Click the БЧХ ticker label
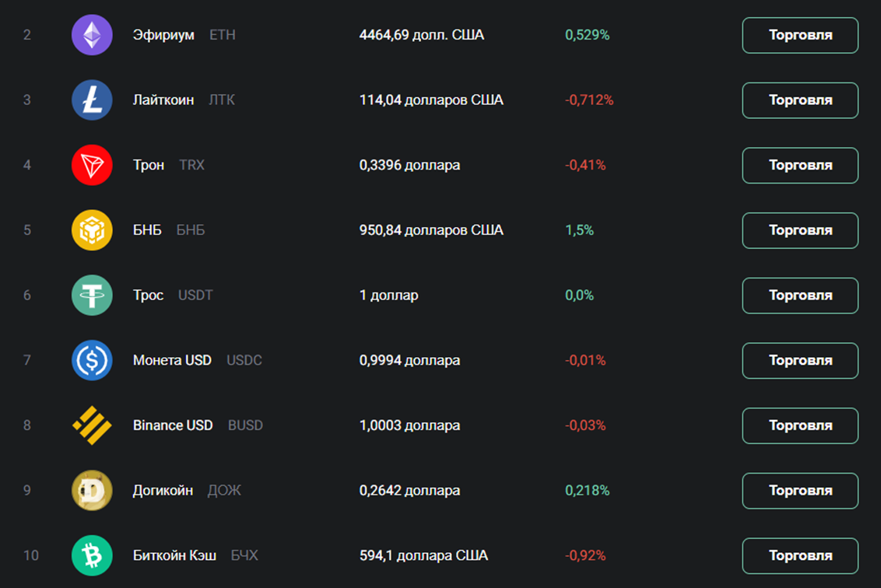 coord(244,555)
